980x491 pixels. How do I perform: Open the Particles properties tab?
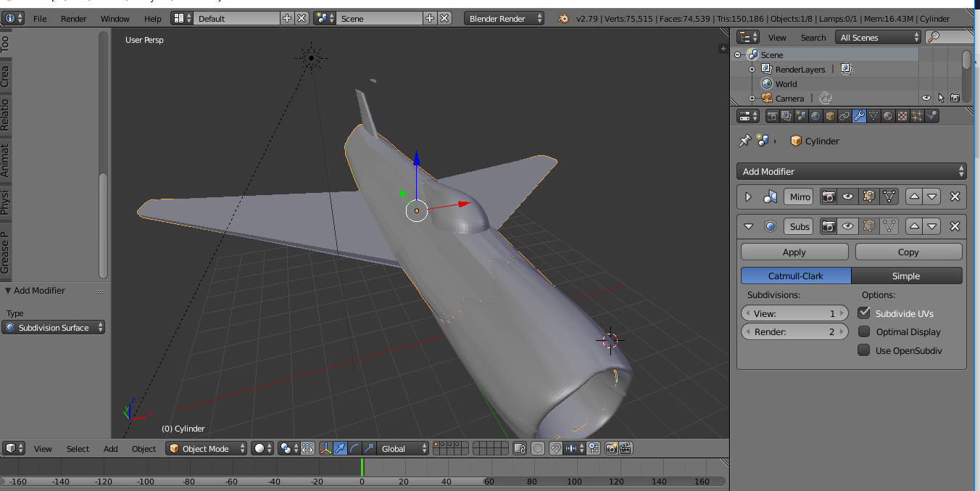pos(918,116)
